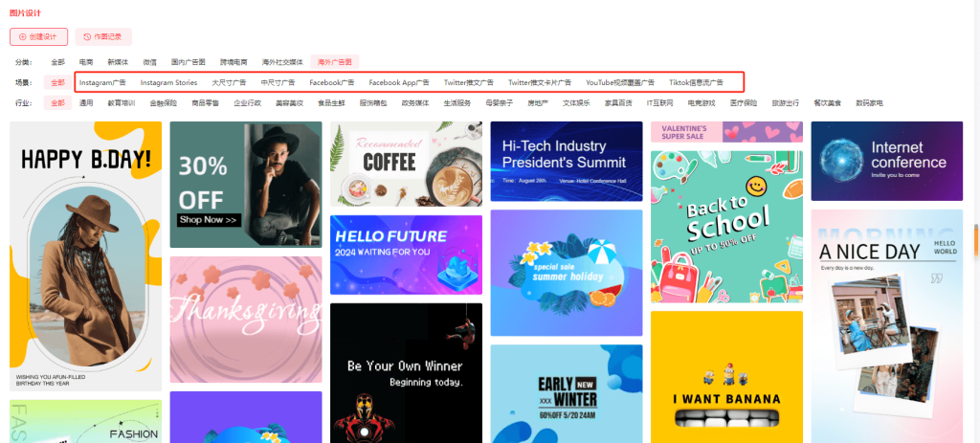The image size is (980, 443).
Task: Open the 30% OFF Shop Now template
Action: 246,185
